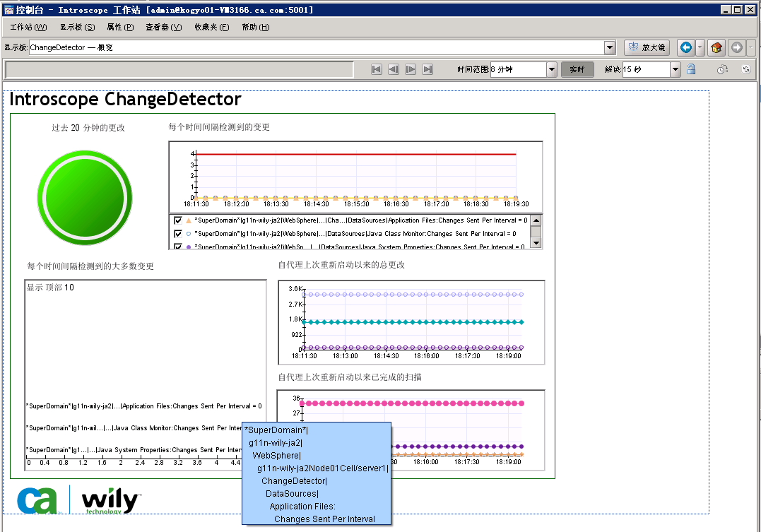
Task: Open the 帮助 (H) menu
Action: (x=255, y=27)
